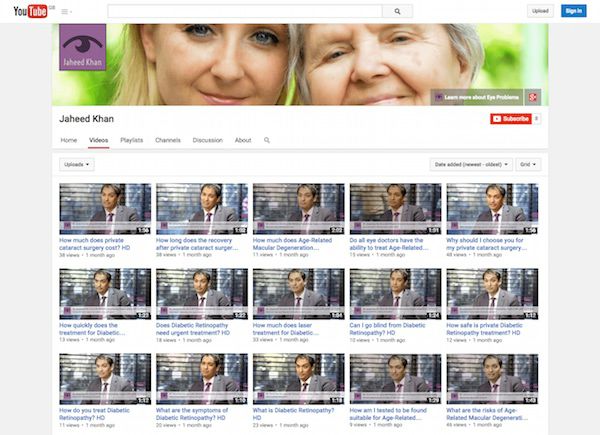Open the Google+ icon on banner

(x=534, y=97)
